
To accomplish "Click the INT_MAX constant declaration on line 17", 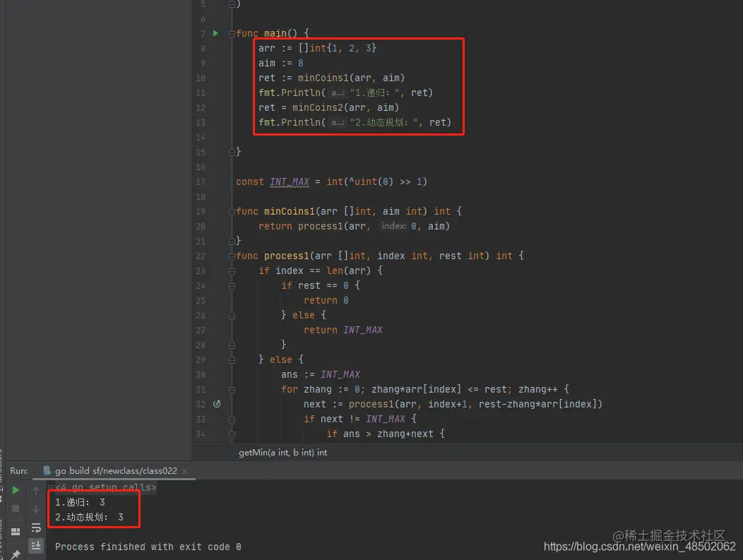I will (290, 182).
